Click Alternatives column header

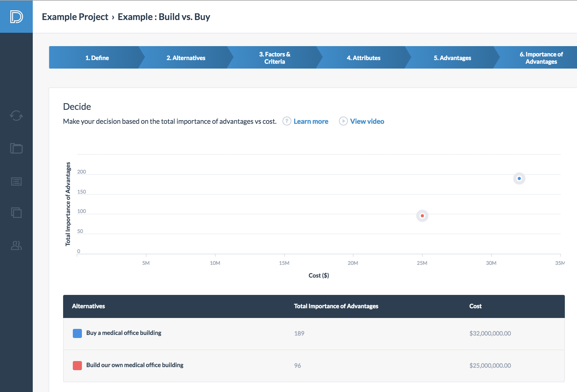[88, 306]
